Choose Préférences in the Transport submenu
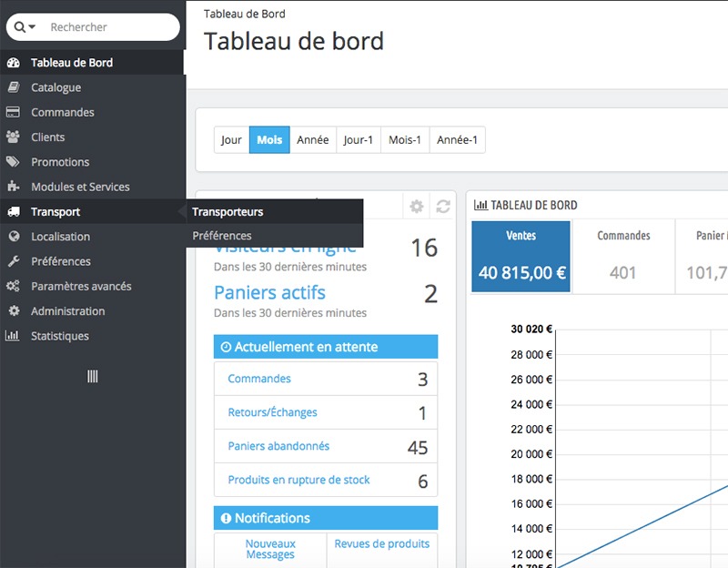 click(x=222, y=236)
